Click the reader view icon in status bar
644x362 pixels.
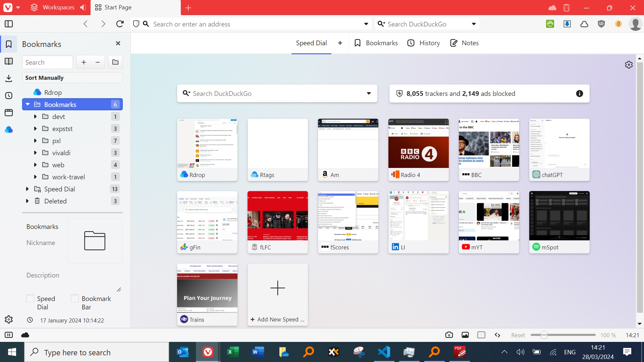[x=481, y=335]
